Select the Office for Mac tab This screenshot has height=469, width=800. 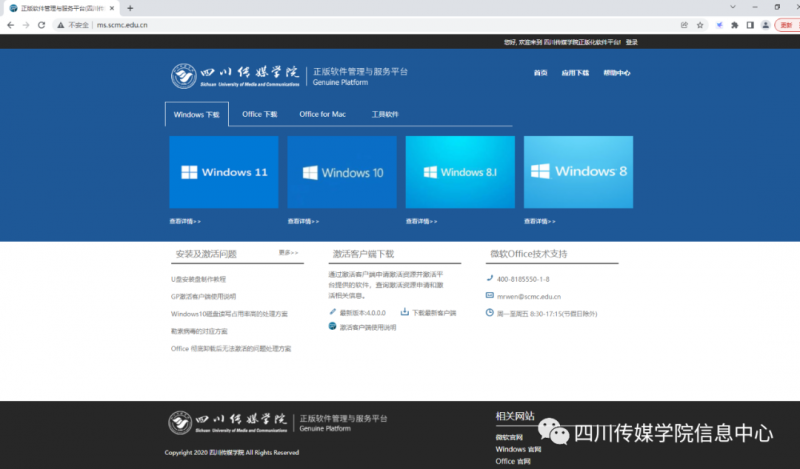(x=322, y=115)
